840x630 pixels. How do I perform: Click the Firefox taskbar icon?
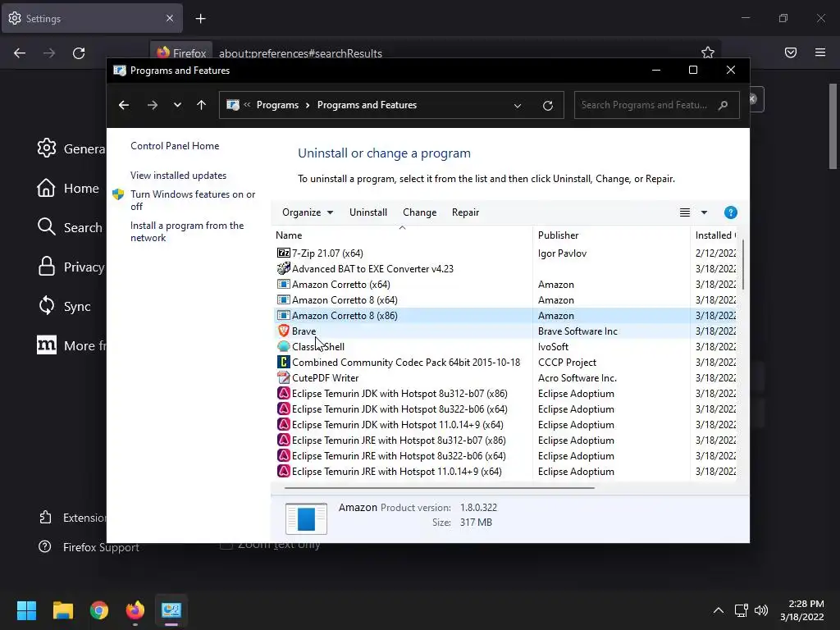[135, 610]
